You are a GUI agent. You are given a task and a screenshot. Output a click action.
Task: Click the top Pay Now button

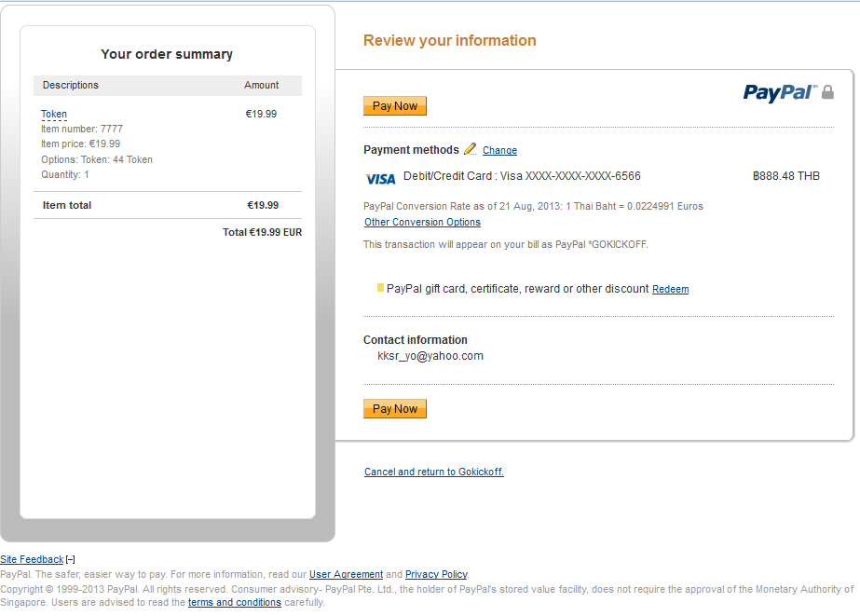coord(395,106)
